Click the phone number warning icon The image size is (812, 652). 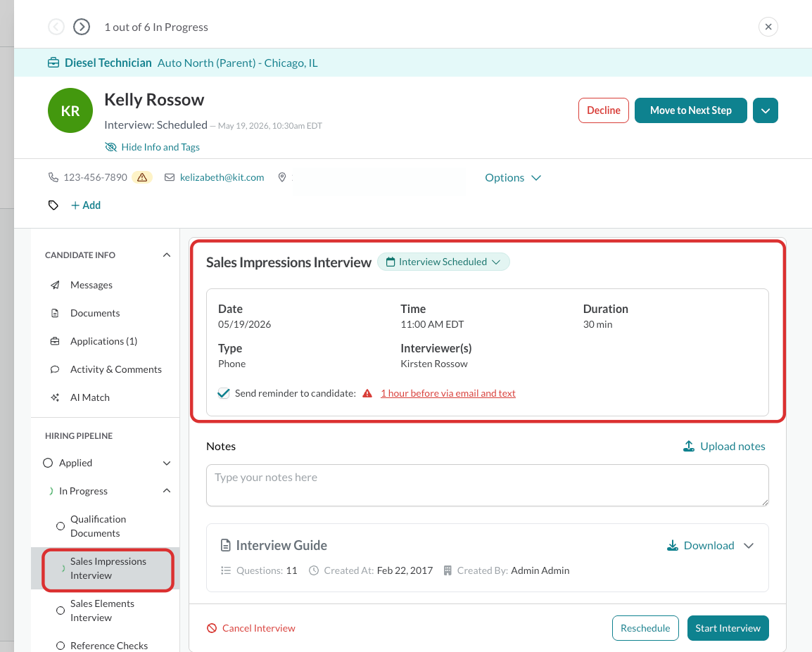(x=142, y=177)
